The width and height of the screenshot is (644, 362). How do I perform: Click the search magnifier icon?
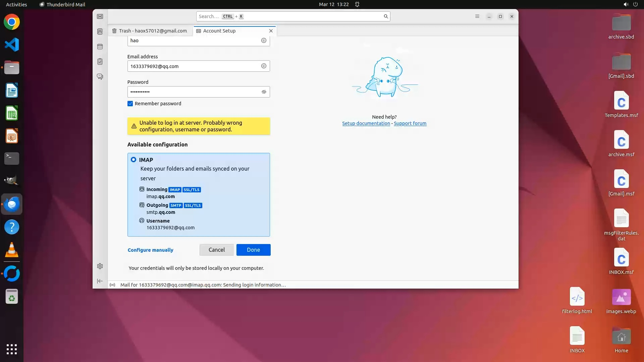(386, 16)
